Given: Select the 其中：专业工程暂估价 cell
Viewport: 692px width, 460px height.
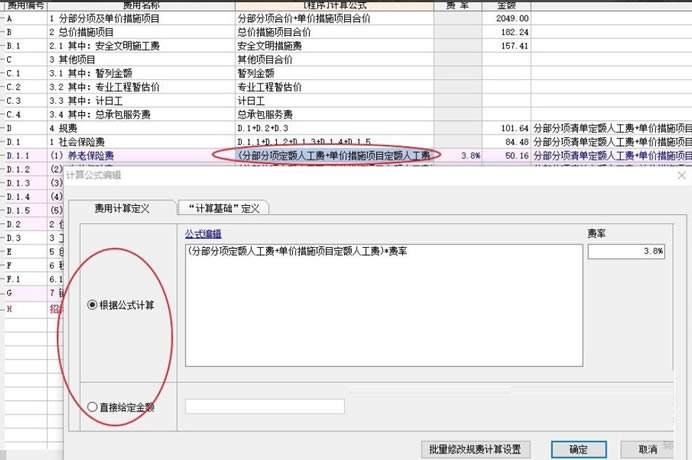Looking at the screenshot, I should coord(141,87).
